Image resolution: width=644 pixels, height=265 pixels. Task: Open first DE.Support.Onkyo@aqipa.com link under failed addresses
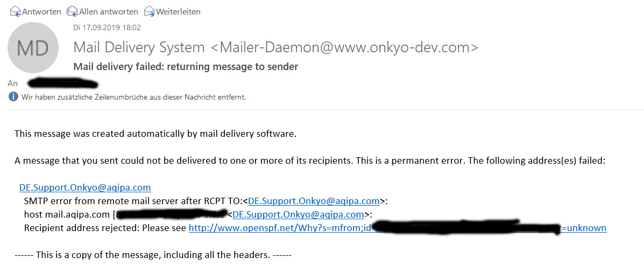85,187
